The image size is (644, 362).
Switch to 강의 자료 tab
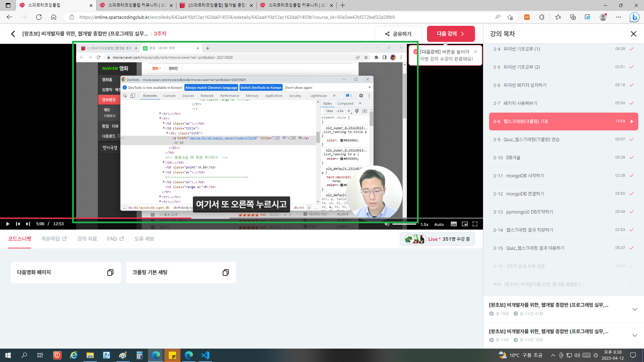click(x=87, y=239)
